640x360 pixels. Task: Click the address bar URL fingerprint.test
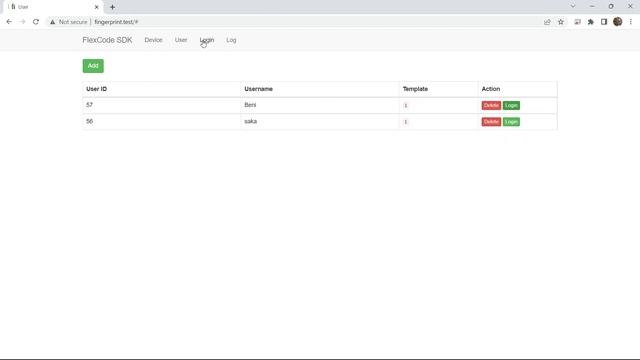(116, 22)
